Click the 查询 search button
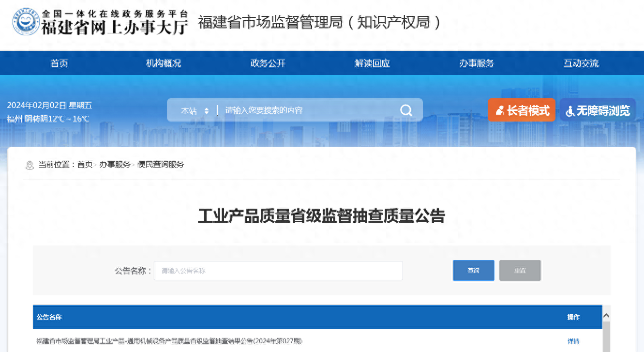The height and width of the screenshot is (352, 644). [x=473, y=270]
